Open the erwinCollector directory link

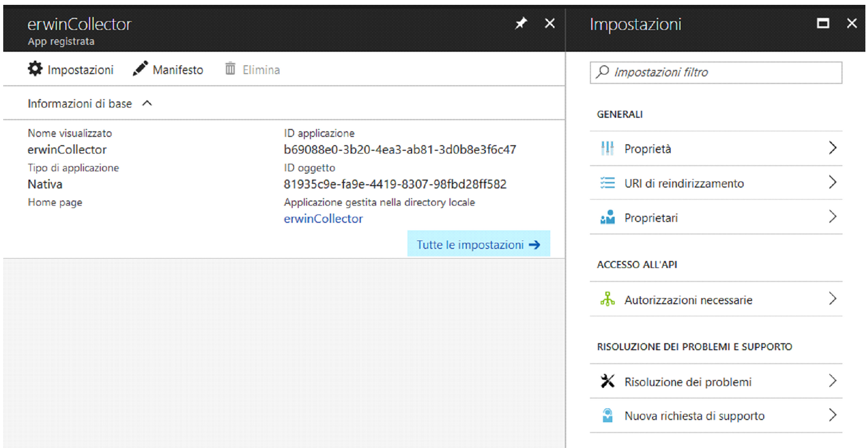pos(323,219)
